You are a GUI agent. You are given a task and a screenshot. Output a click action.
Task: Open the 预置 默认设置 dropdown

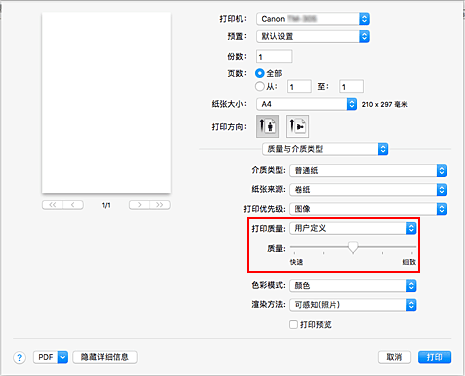coord(313,36)
